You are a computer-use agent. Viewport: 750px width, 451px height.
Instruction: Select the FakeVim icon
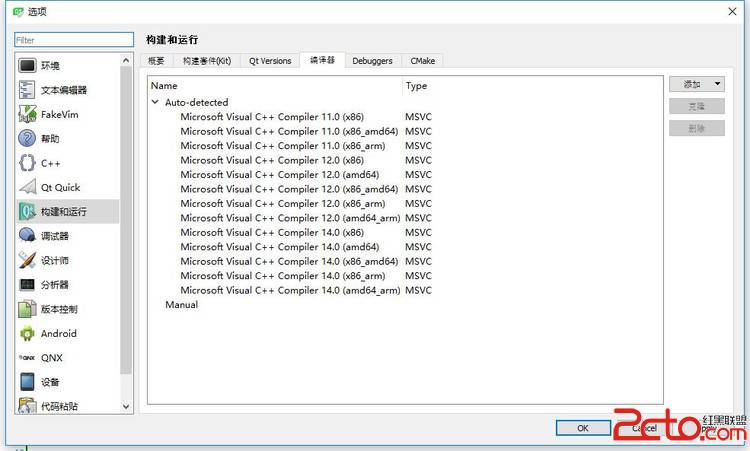point(27,114)
